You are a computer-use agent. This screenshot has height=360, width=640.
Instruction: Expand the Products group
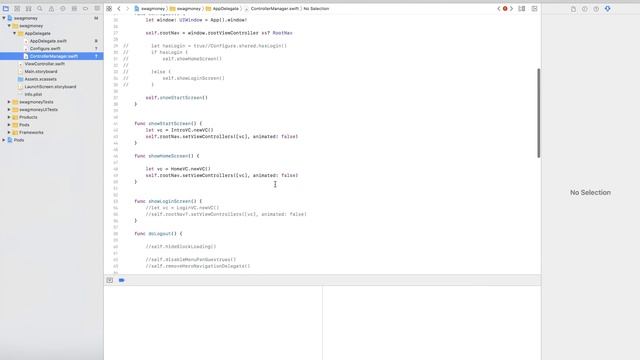[9, 117]
